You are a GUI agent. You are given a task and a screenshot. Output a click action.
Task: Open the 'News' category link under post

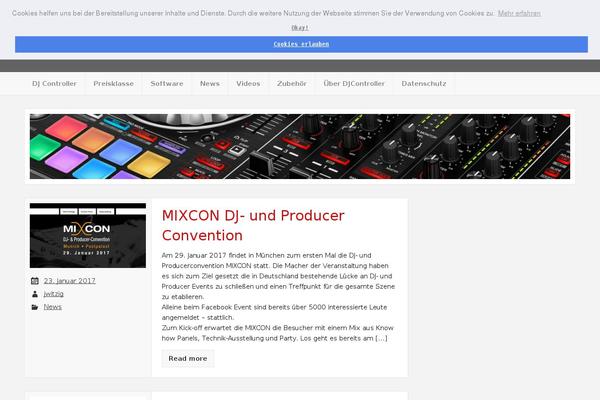52,307
